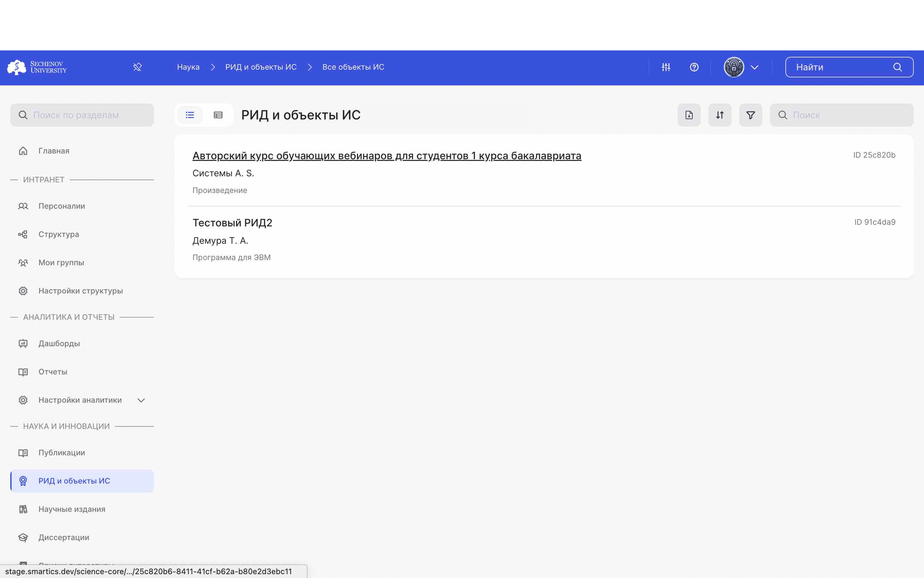924x578 pixels.
Task: Click the Дашборды presentation icon
Action: tap(23, 344)
